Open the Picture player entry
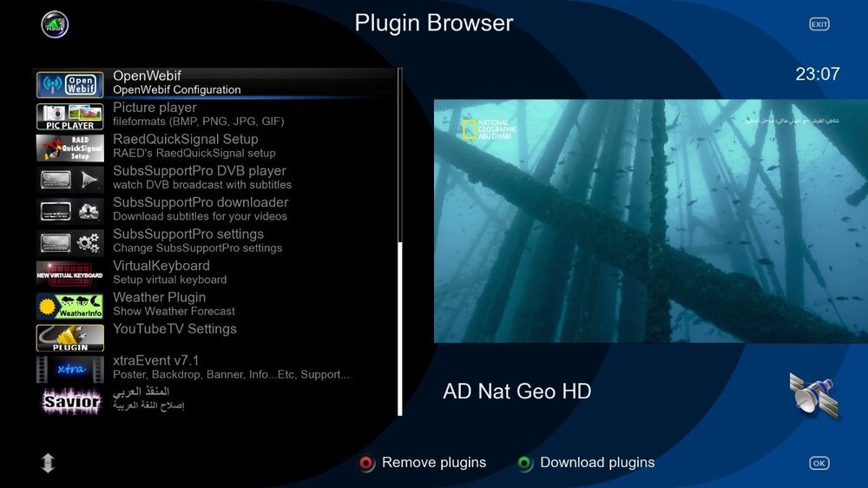This screenshot has height=488, width=868. [216, 115]
